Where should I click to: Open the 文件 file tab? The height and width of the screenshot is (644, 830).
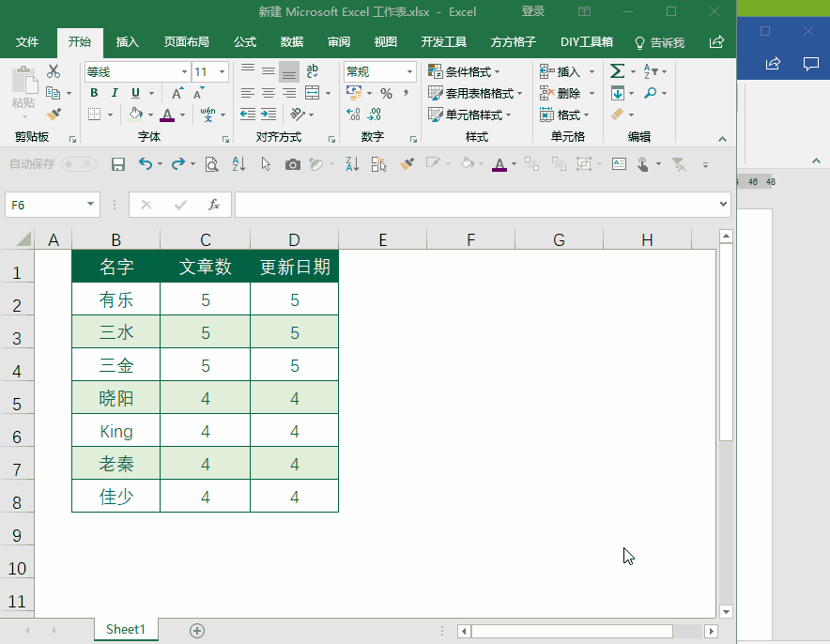coord(27,42)
